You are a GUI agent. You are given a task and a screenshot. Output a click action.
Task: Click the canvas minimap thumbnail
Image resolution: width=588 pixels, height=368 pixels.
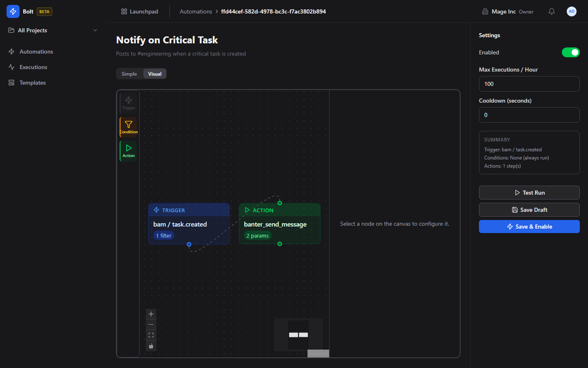tap(298, 334)
